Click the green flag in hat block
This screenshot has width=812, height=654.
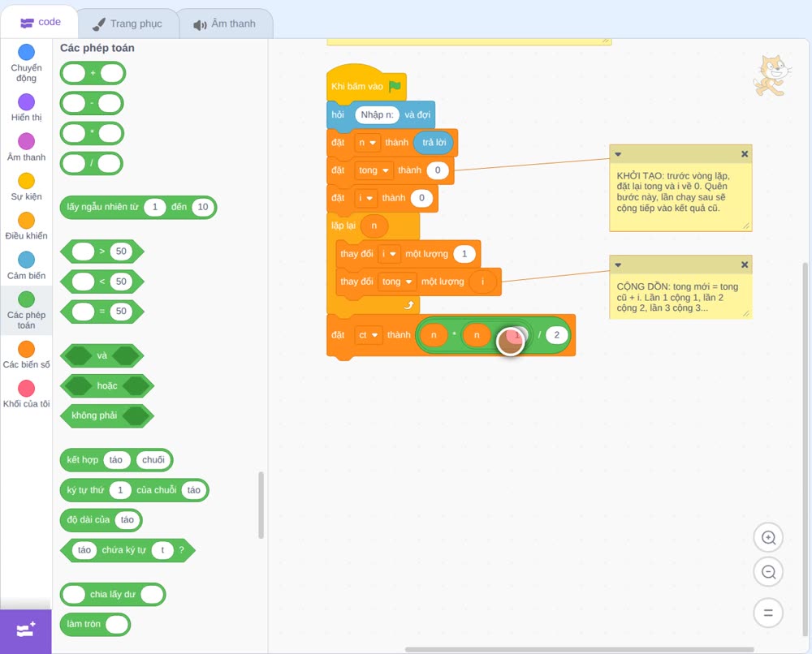pos(395,86)
